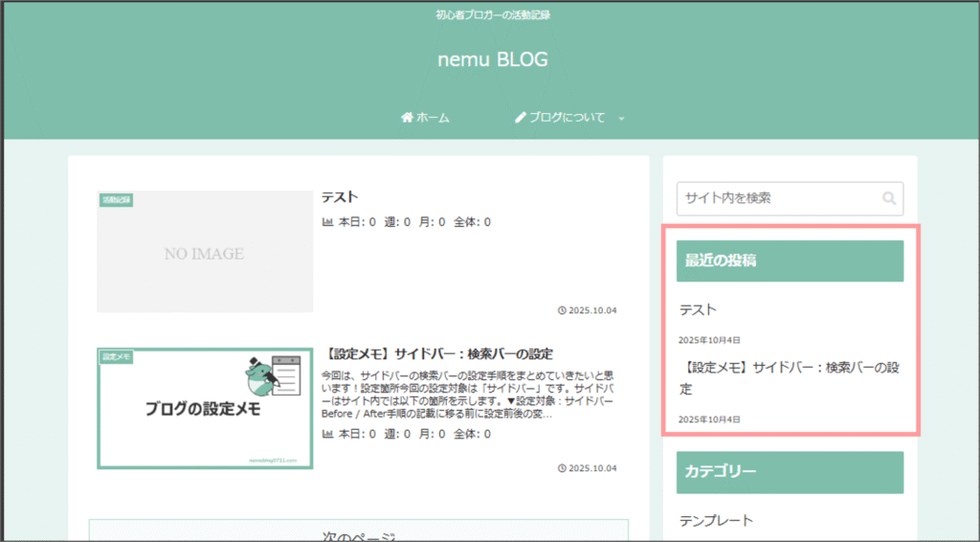The image size is (980, 542).
Task: Click the 活動記録 category badge on thumbnail
Action: 116,200
